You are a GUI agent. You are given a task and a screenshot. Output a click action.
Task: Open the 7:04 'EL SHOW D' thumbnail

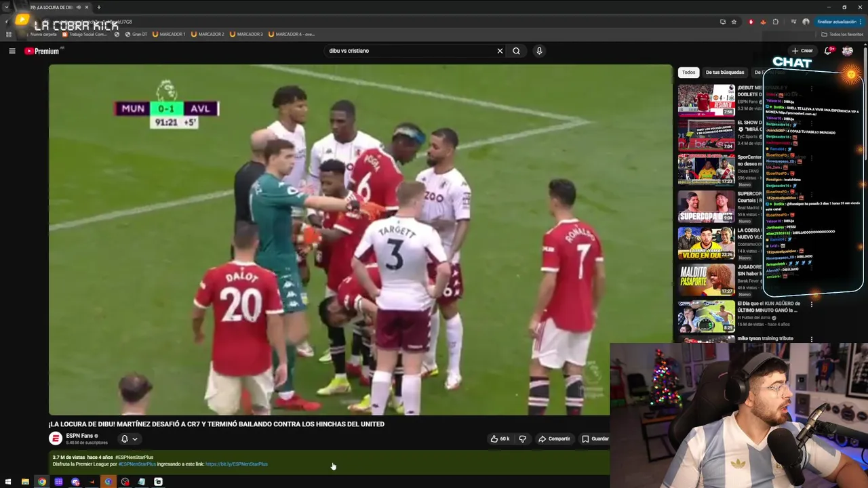coord(706,135)
